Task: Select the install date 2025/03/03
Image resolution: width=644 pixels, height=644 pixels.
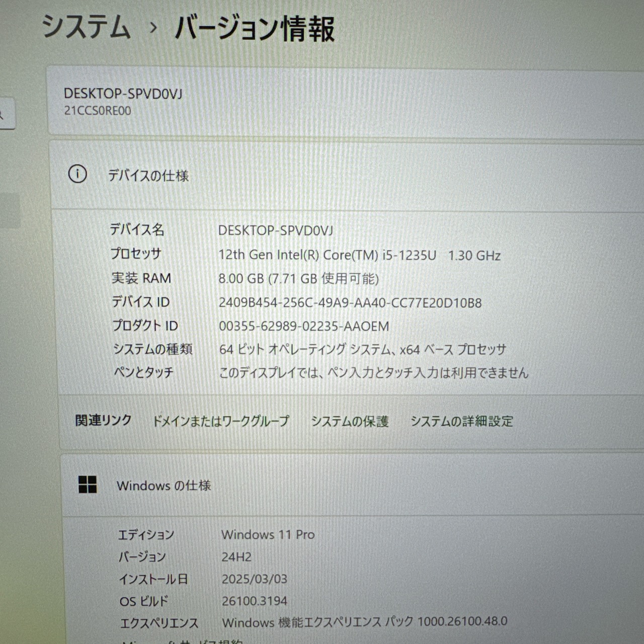Action: (x=255, y=579)
